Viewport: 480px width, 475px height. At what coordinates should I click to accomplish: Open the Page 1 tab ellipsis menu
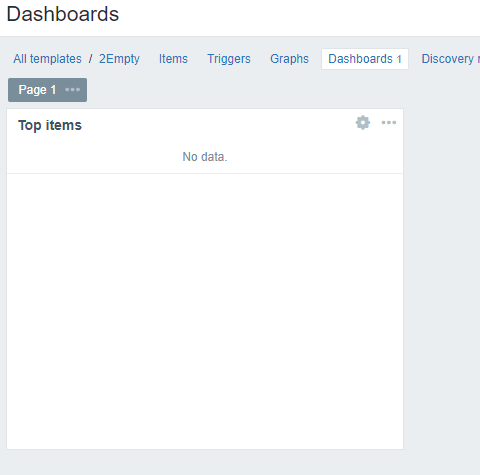pos(72,90)
